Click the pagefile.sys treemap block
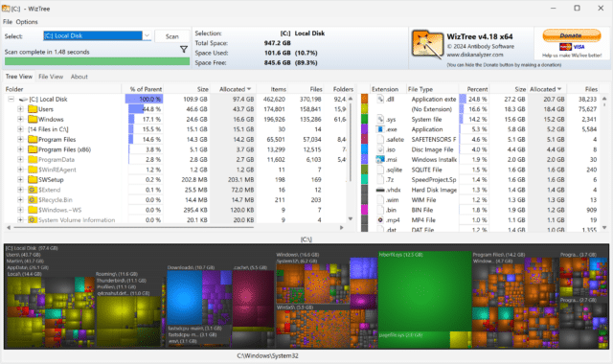This screenshot has height=364, width=613. (414, 340)
